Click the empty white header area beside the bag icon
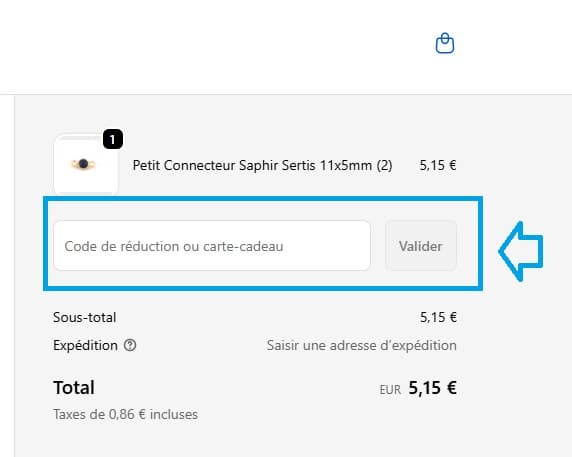Image resolution: width=572 pixels, height=457 pixels. (219, 46)
